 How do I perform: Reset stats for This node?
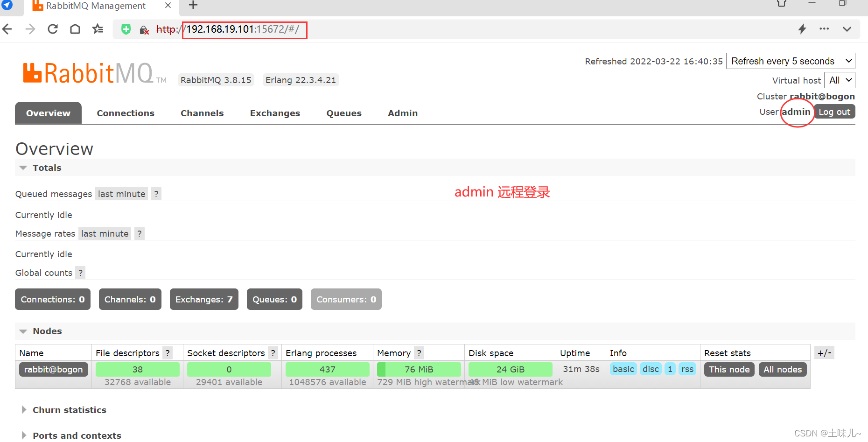point(729,369)
